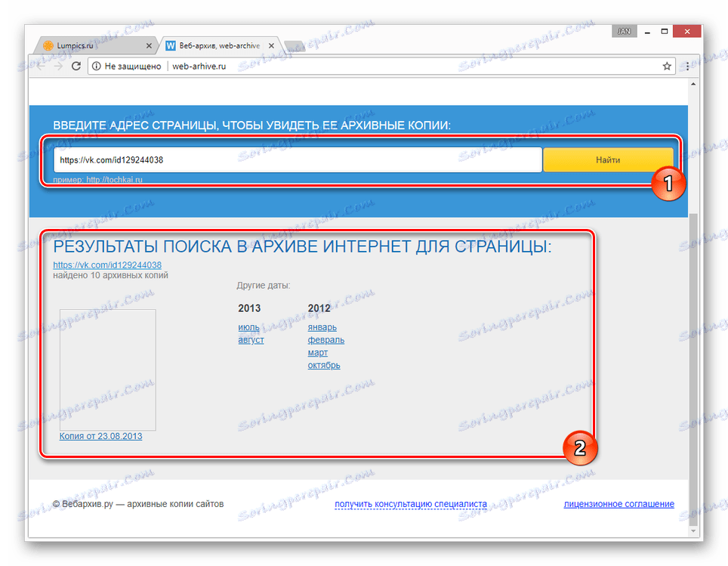Click the page address search field
This screenshot has width=728, height=566.
298,160
